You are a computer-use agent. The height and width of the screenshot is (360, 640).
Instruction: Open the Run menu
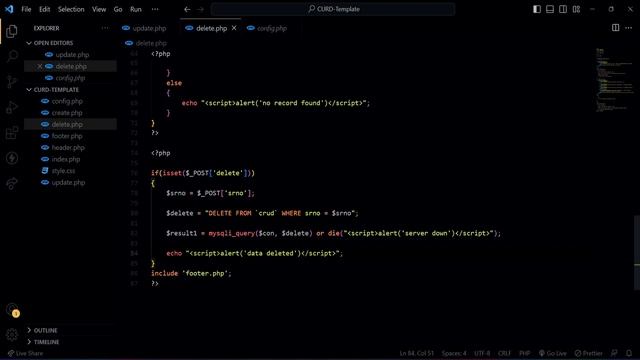point(136,9)
